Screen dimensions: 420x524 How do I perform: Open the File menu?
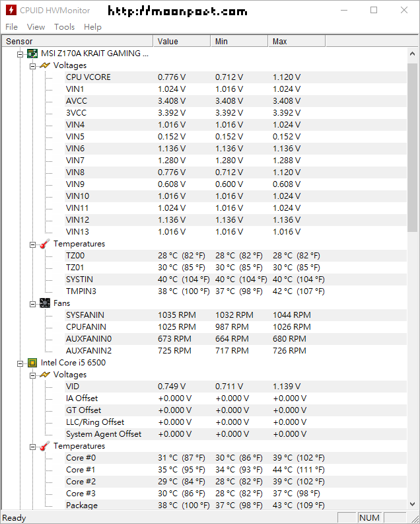(11, 27)
